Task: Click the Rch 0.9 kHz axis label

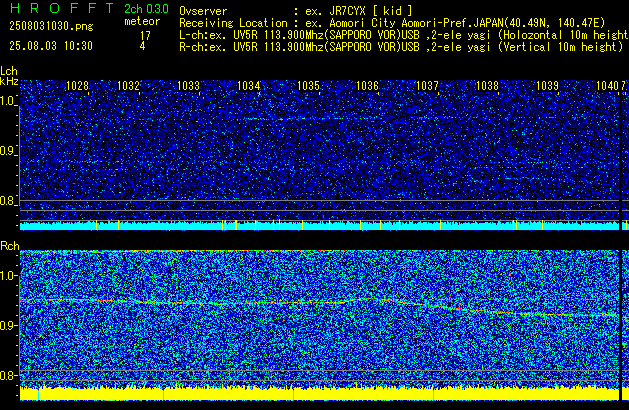Action: (x=8, y=325)
